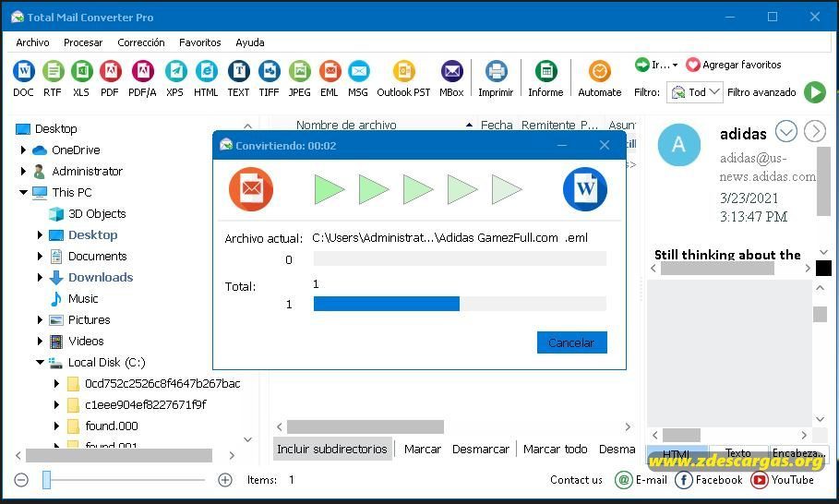Expand the found.000 folder node
The image size is (839, 504).
pyautogui.click(x=56, y=426)
